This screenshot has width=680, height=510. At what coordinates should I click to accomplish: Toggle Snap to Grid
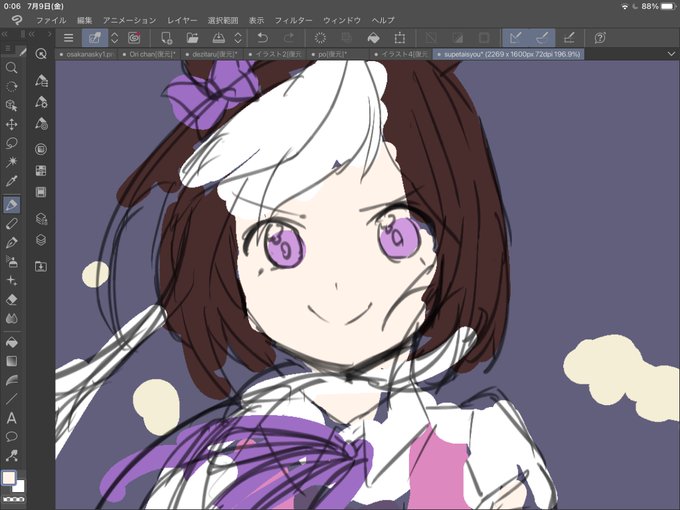pyautogui.click(x=569, y=38)
